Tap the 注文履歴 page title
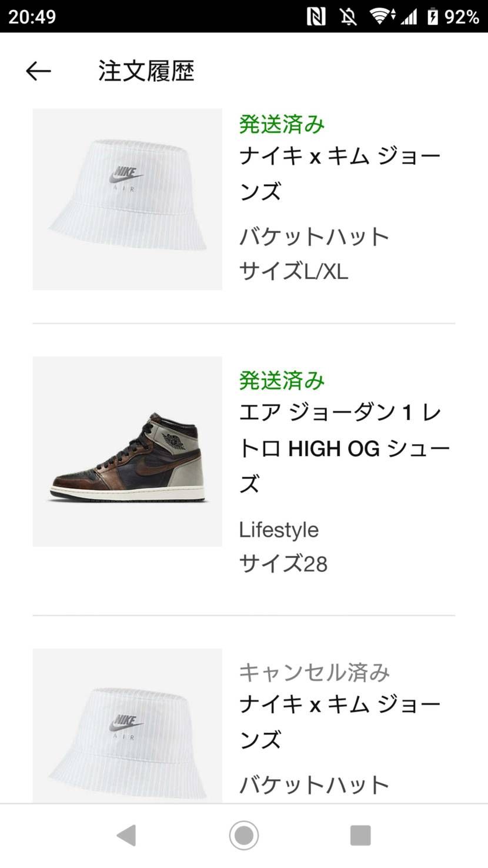 click(x=146, y=71)
